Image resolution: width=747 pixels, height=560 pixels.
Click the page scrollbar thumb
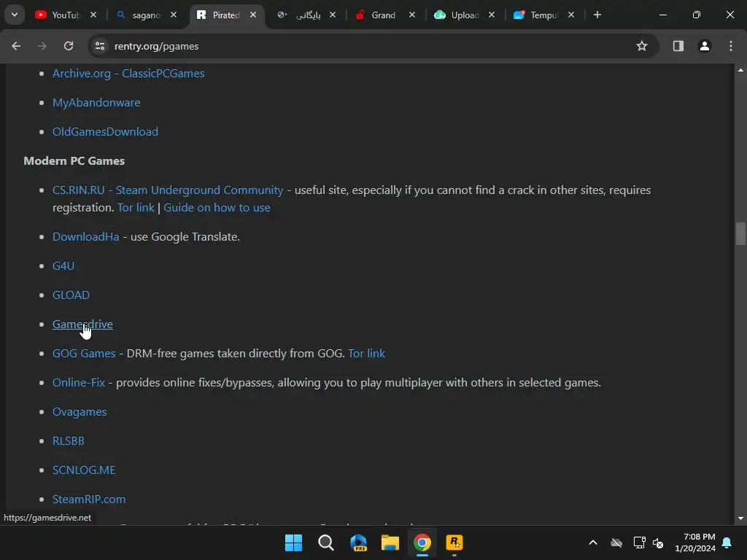pos(740,234)
